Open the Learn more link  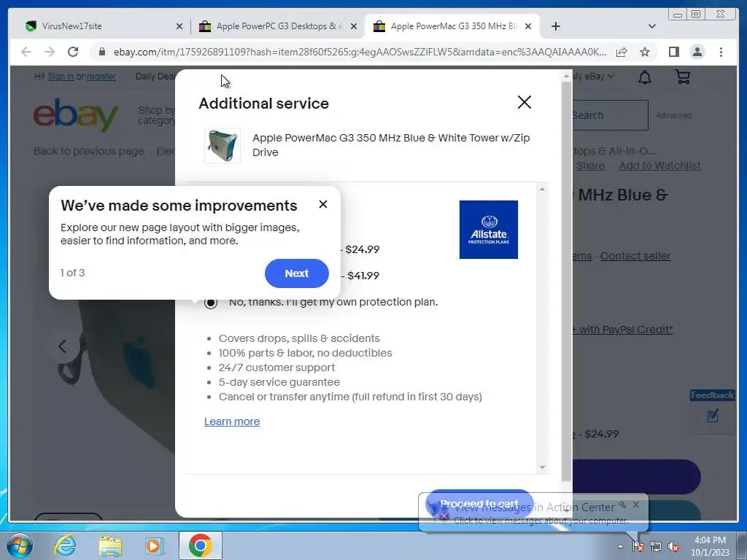click(x=232, y=421)
